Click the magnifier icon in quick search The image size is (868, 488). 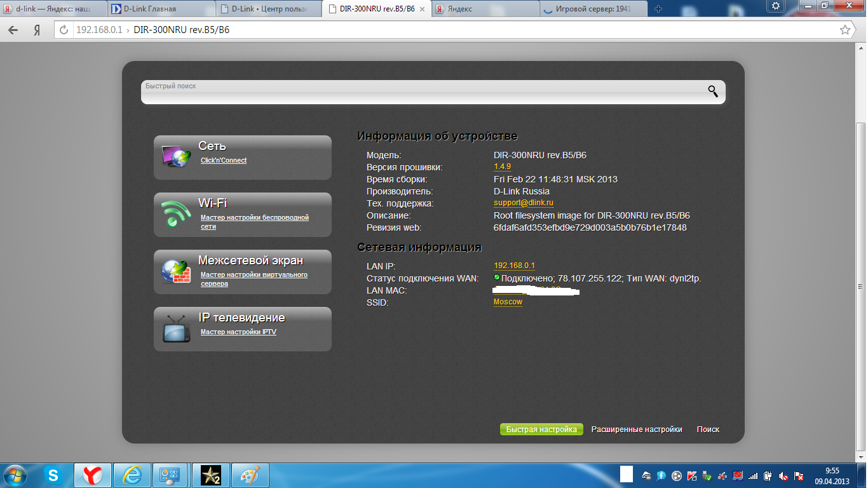(713, 91)
